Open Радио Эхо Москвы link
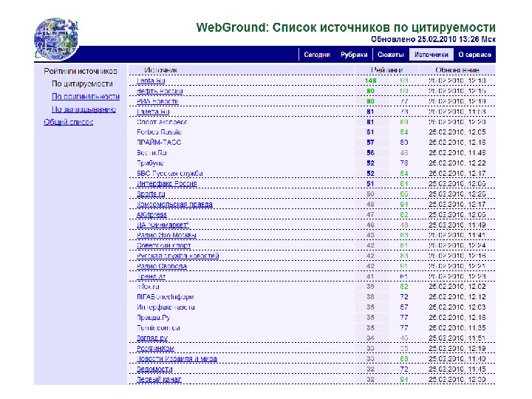Viewport: 532px width, 399px height. point(166,235)
